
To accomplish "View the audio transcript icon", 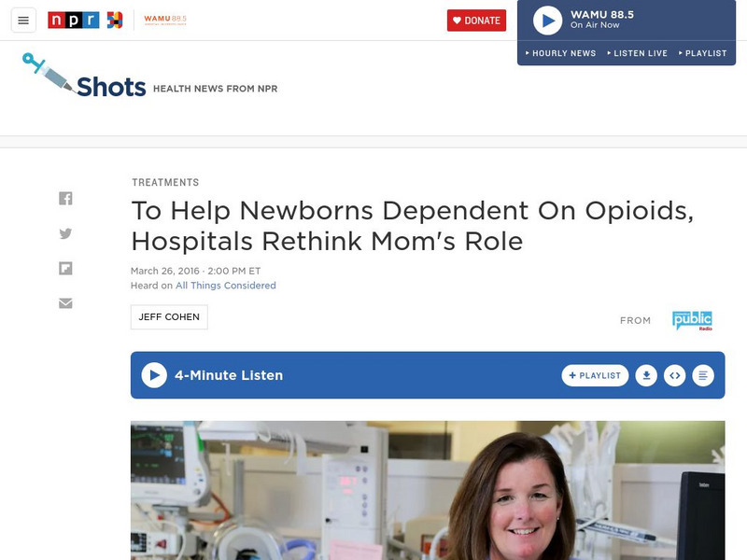I will pyautogui.click(x=703, y=376).
